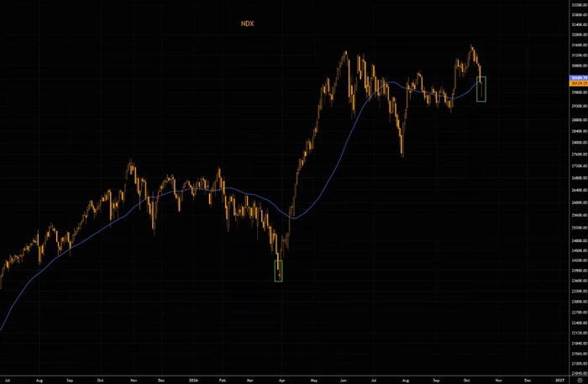Click the Feb label on time axis
Image resolution: width=588 pixels, height=384 pixels.
tap(223, 381)
